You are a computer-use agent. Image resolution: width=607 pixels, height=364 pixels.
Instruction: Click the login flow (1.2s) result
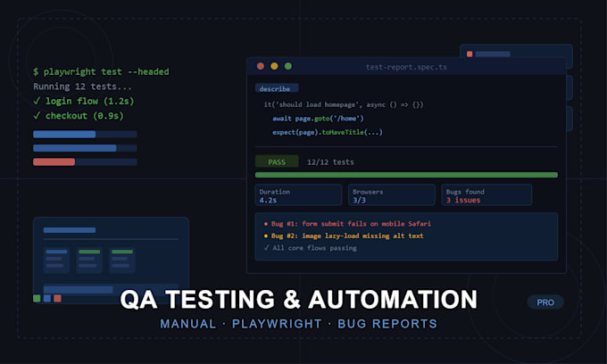coord(84,101)
